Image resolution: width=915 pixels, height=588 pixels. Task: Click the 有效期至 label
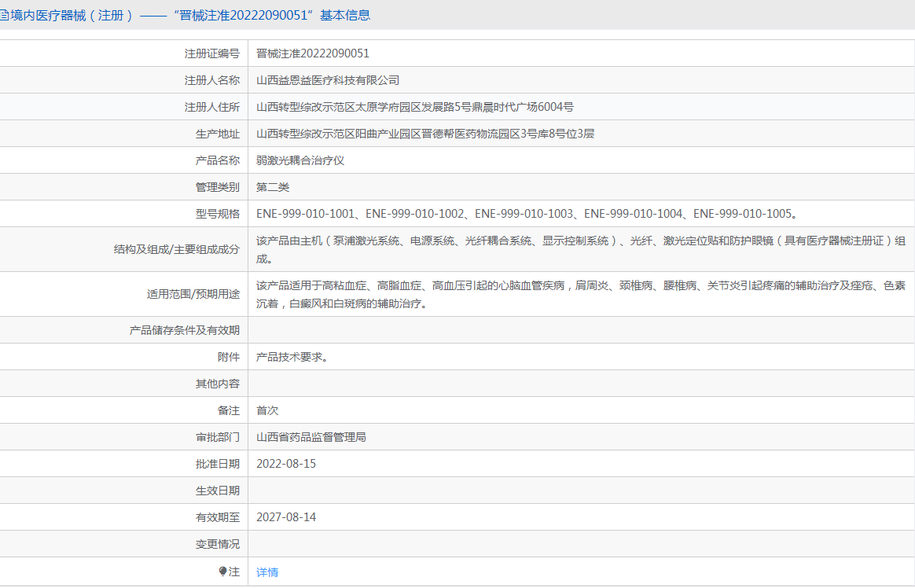coord(218,517)
